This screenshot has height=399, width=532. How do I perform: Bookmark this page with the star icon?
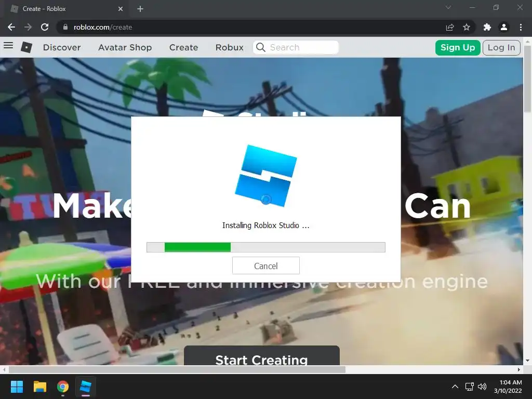[467, 27]
